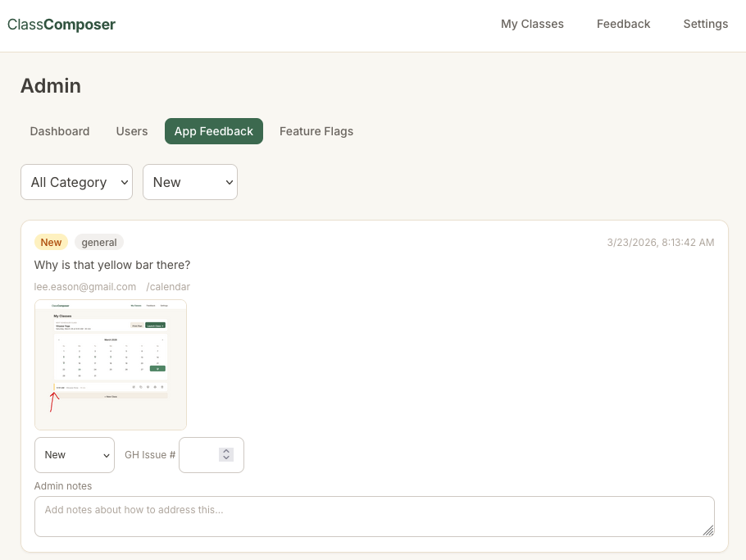Open the New status filter dropdown

(x=189, y=182)
